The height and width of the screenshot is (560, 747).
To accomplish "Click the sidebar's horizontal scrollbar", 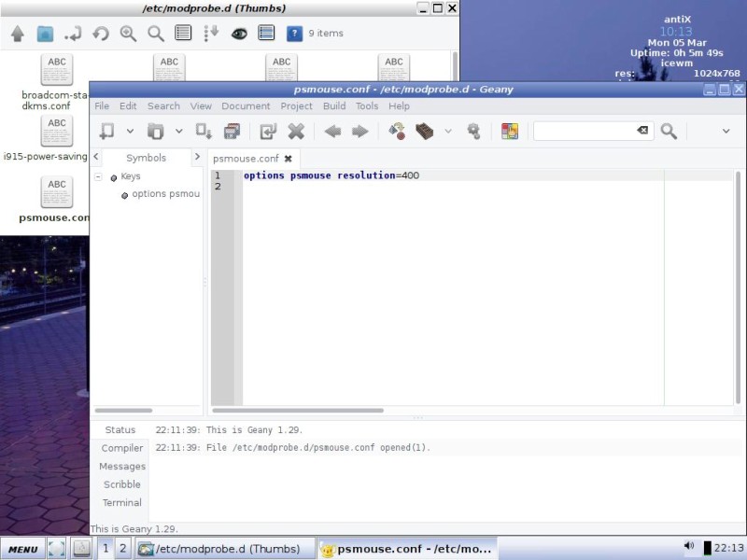I will 123,410.
